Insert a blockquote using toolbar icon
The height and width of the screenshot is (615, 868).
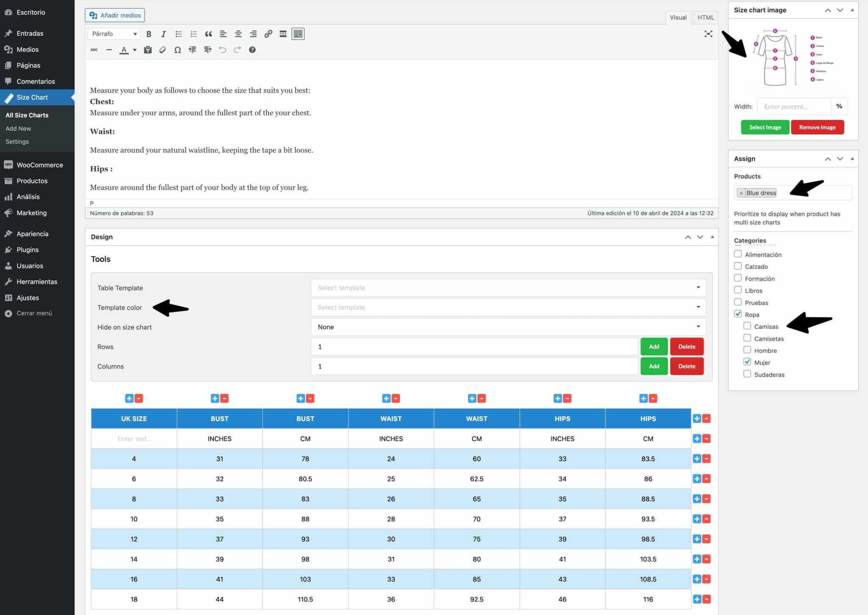click(209, 34)
